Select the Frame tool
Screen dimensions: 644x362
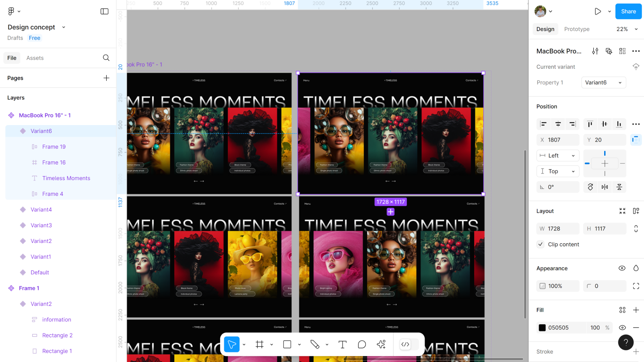pos(260,344)
